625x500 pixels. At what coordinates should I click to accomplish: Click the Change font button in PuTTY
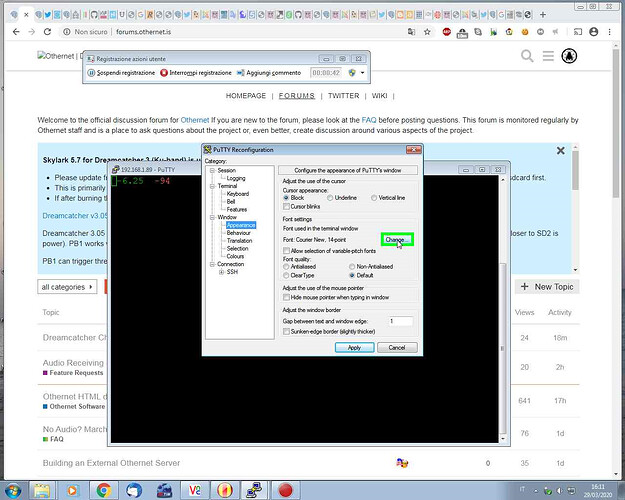tap(397, 240)
